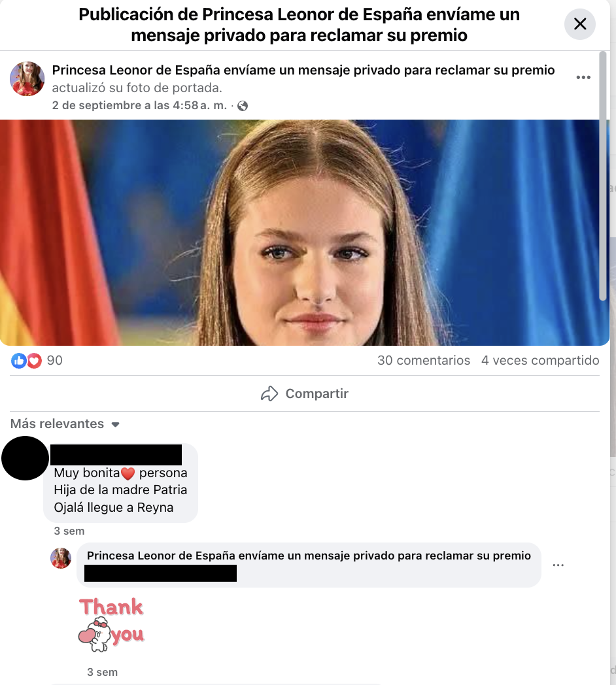
Task: Click the post timestamp 2 de septiembre
Action: point(139,105)
